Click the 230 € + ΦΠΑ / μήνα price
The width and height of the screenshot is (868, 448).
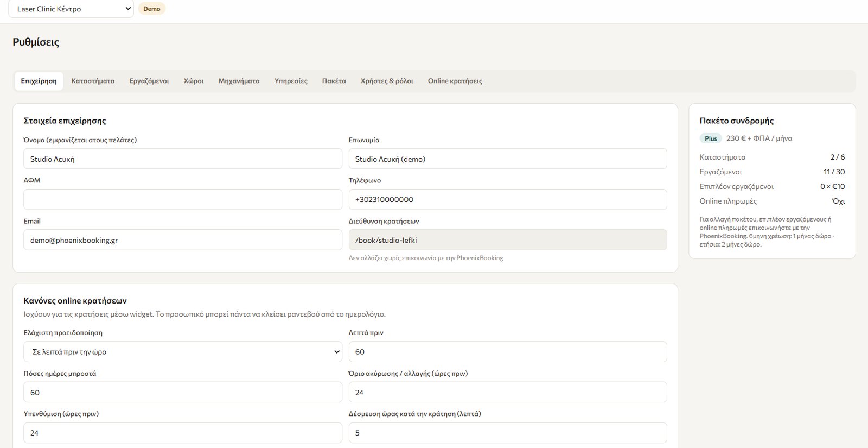[759, 138]
